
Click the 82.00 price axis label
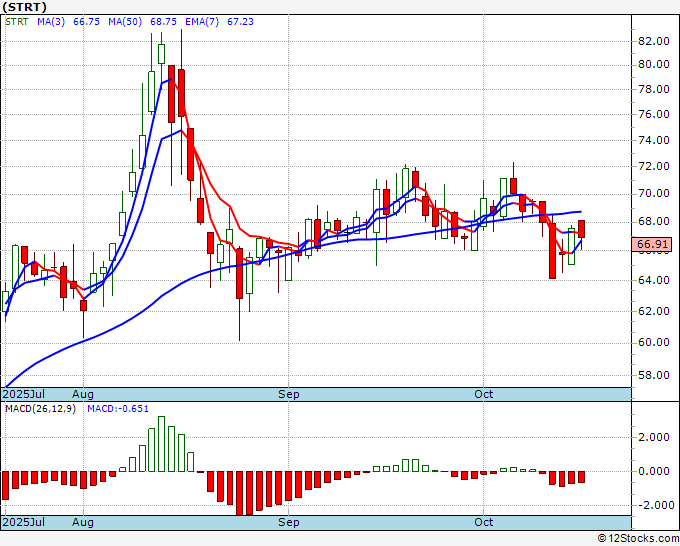652,41
